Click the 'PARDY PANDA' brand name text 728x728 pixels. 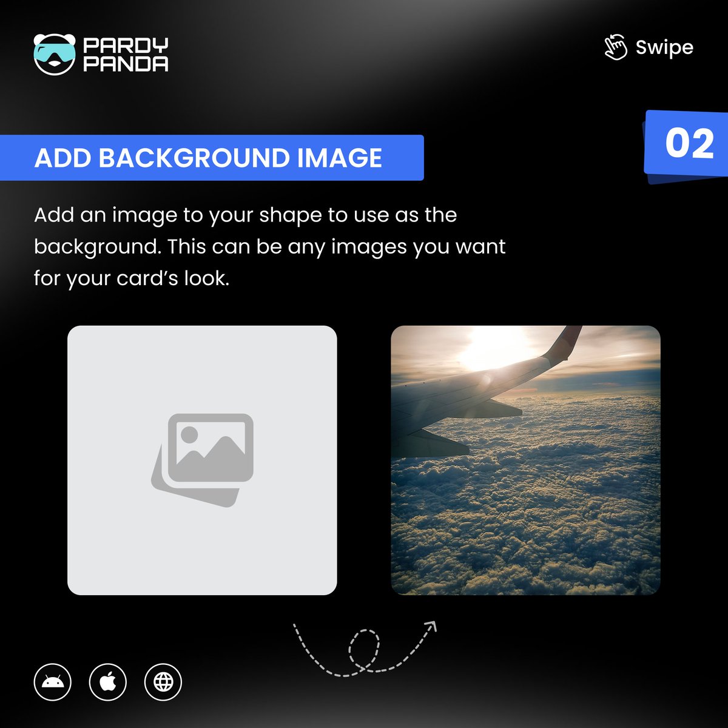[x=126, y=55]
